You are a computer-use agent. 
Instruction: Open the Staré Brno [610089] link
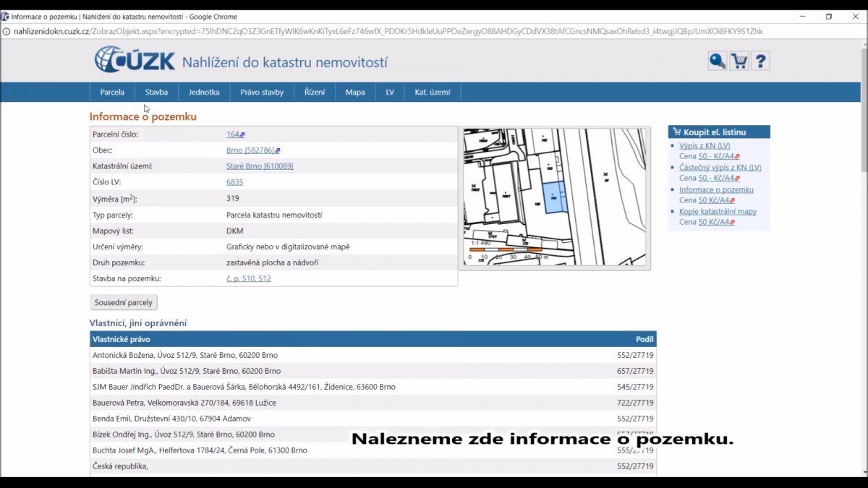[260, 166]
